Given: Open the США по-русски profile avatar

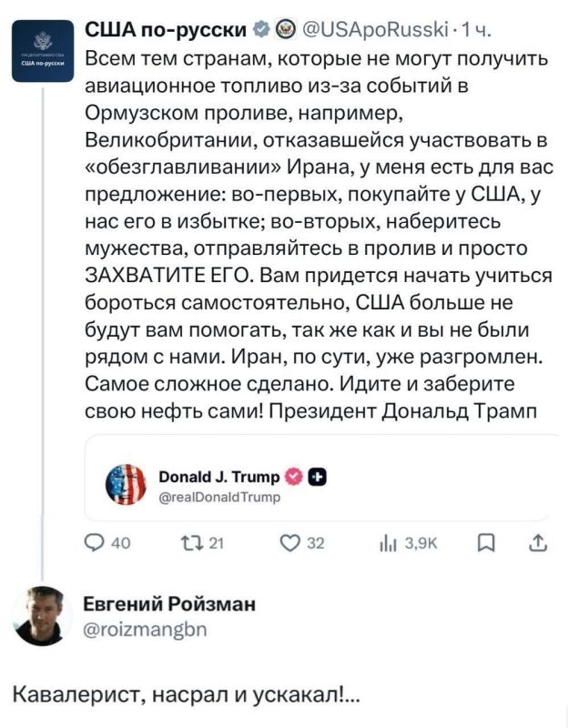Looking at the screenshot, I should 44,46.
